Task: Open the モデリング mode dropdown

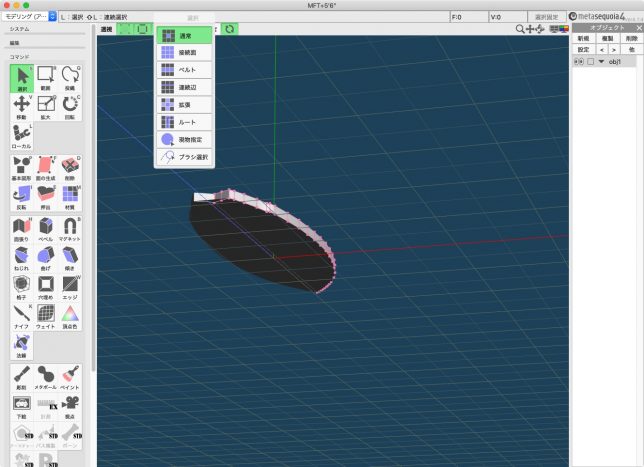Action: [x=29, y=16]
